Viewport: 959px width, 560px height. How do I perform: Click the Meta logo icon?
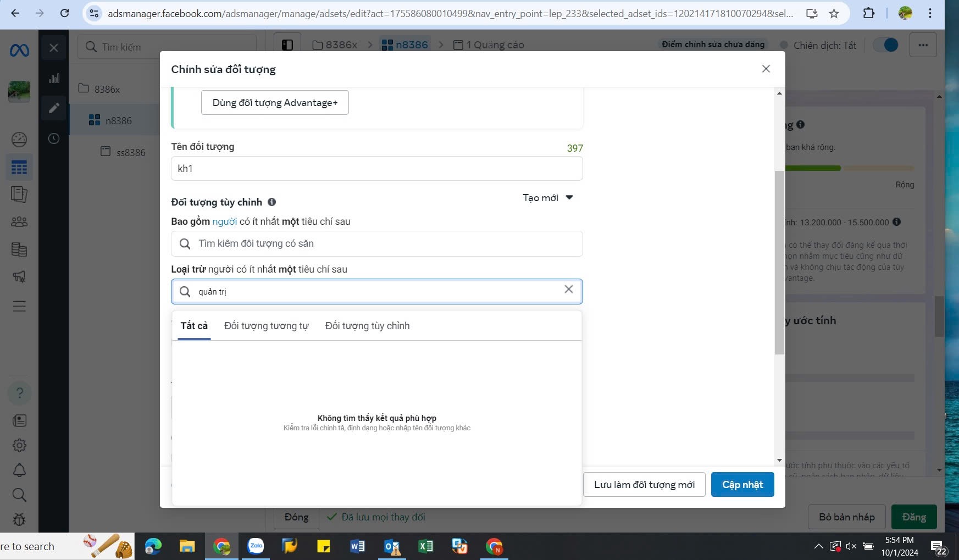[19, 51]
